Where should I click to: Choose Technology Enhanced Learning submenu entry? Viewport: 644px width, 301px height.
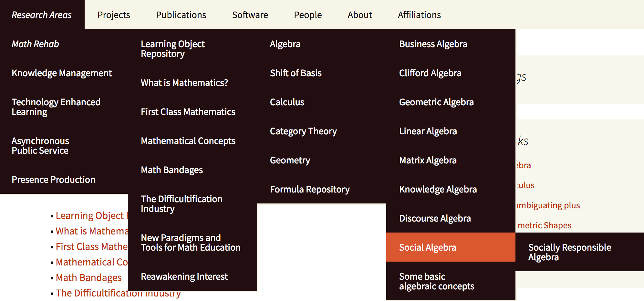point(56,107)
